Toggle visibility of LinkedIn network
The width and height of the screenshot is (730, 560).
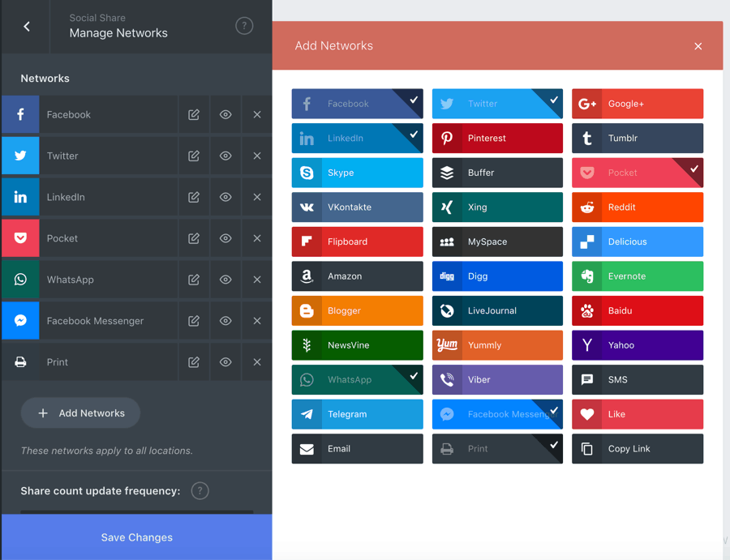point(225,197)
